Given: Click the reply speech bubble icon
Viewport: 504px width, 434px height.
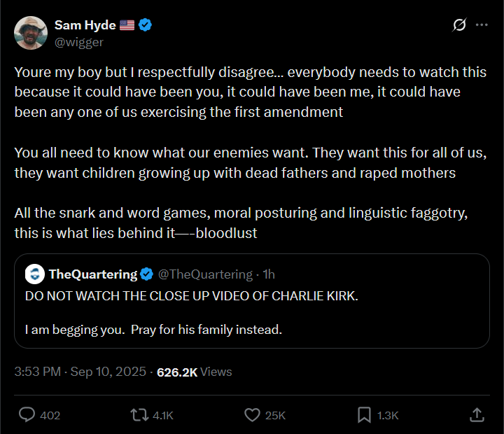Looking at the screenshot, I should click(27, 415).
